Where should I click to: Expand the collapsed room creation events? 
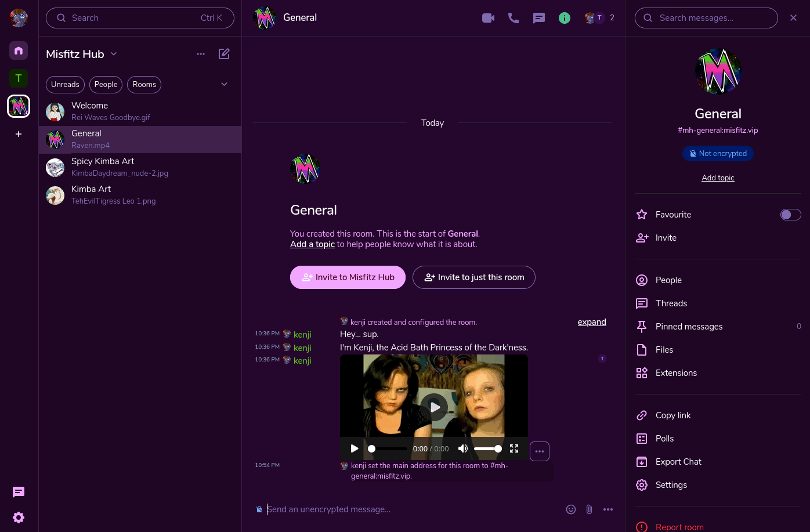(592, 322)
